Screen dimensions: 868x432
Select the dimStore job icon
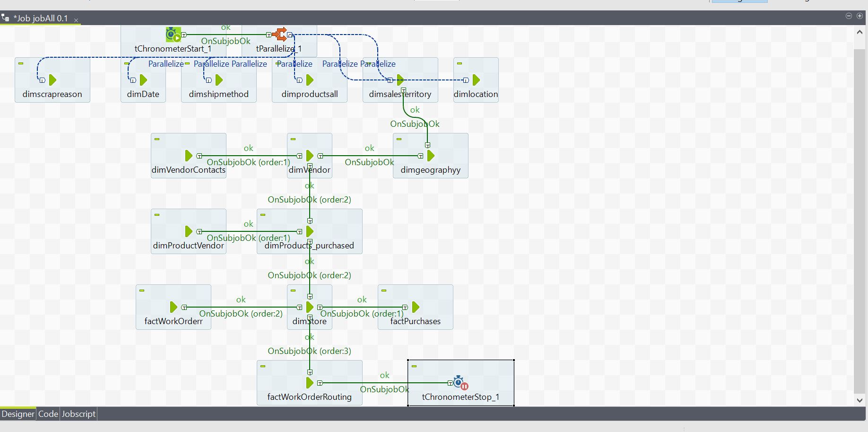[310, 307]
